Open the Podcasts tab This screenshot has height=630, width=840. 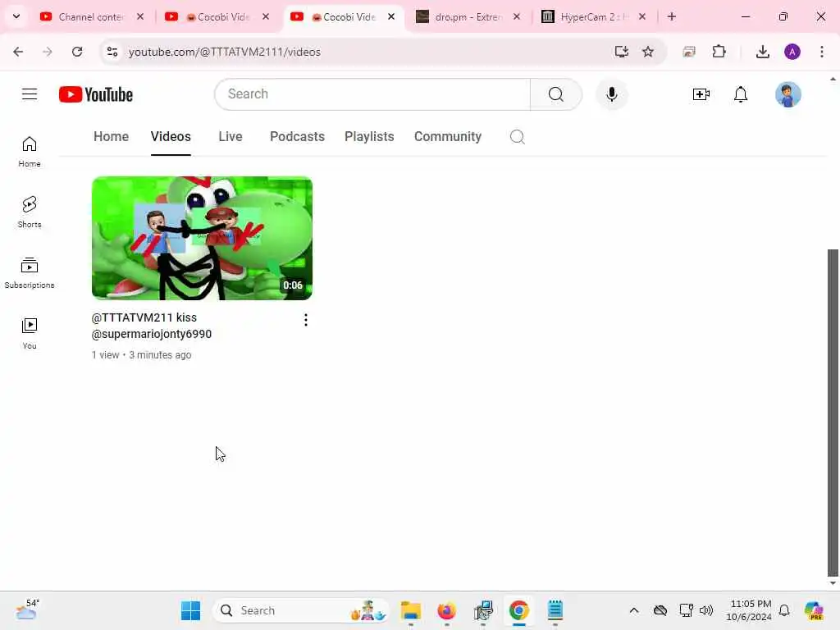pyautogui.click(x=297, y=137)
